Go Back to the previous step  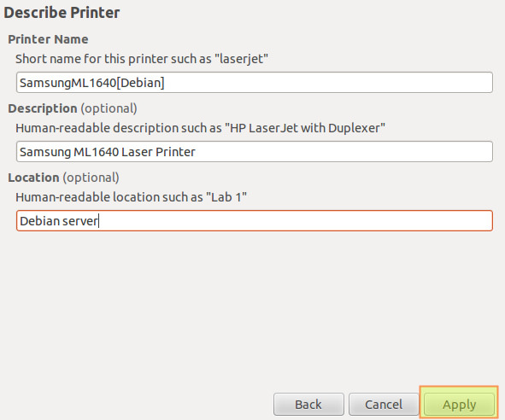click(x=308, y=405)
